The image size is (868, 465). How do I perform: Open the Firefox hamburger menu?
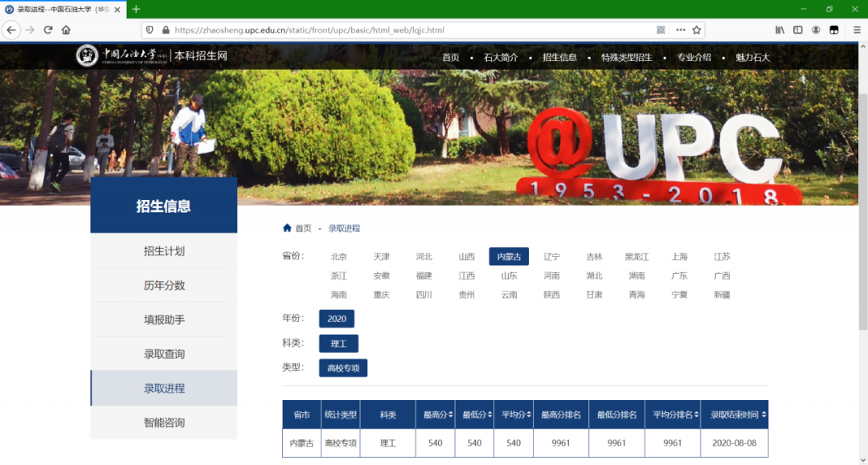(854, 30)
